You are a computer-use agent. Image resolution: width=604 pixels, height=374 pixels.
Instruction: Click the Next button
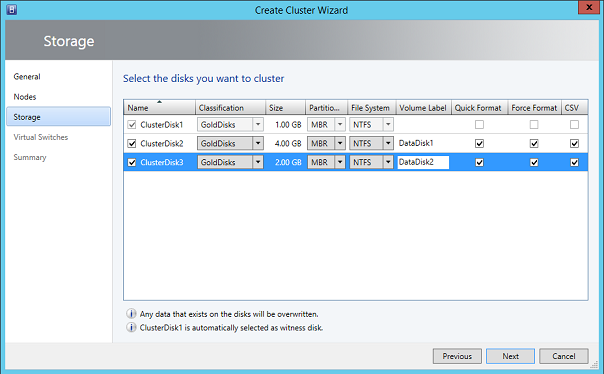(510, 356)
